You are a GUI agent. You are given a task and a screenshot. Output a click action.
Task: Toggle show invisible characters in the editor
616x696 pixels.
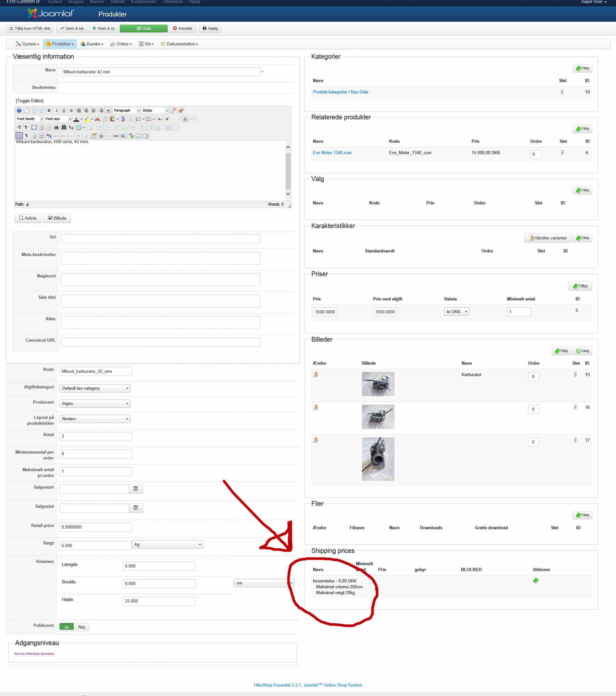(26, 136)
